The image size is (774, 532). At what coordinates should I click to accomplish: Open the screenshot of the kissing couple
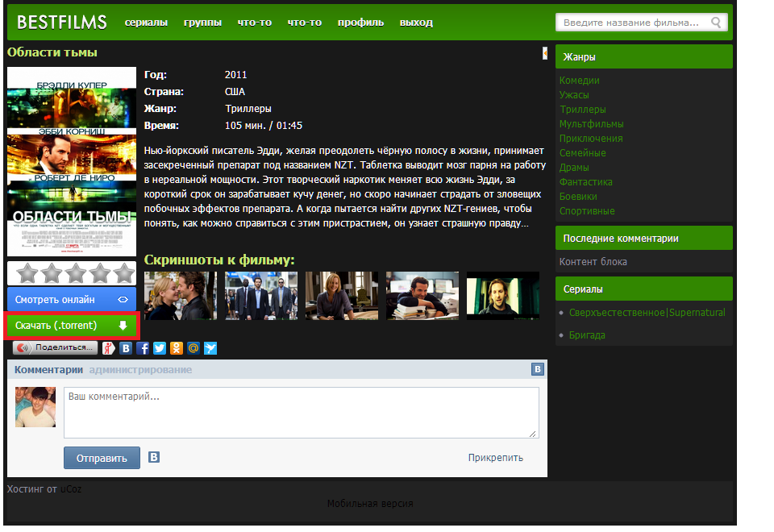[x=180, y=296]
